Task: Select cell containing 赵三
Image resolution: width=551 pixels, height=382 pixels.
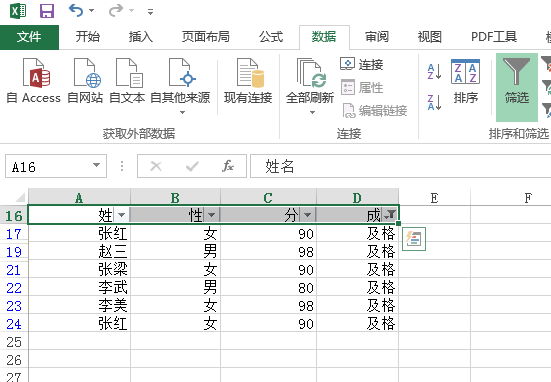Action: pos(79,251)
